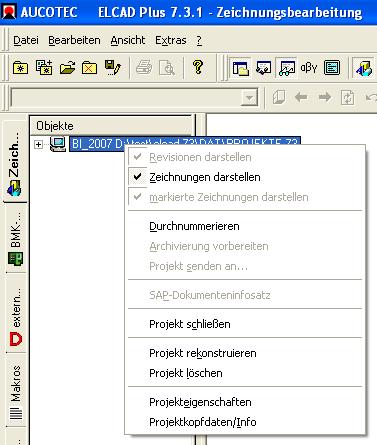
Task: Click the yellow question mark help icon
Action: (x=198, y=67)
